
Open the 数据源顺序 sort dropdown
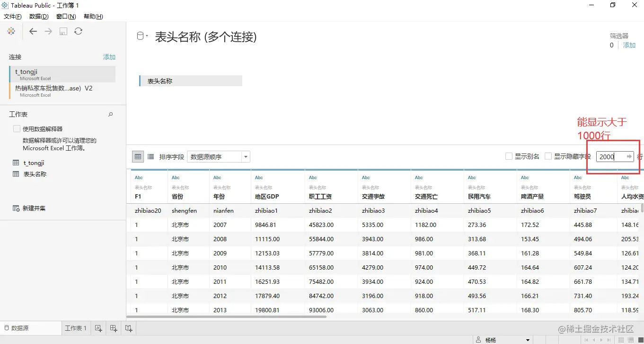245,156
